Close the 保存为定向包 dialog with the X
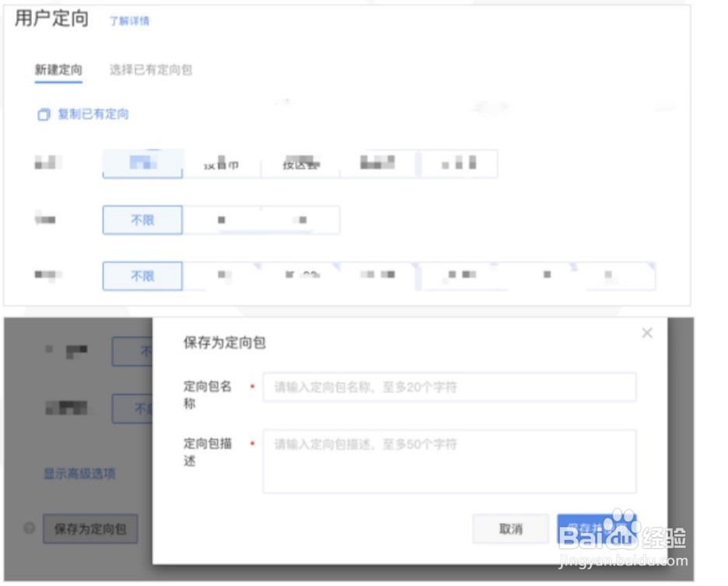The height and width of the screenshot is (586, 728). pyautogui.click(x=646, y=333)
